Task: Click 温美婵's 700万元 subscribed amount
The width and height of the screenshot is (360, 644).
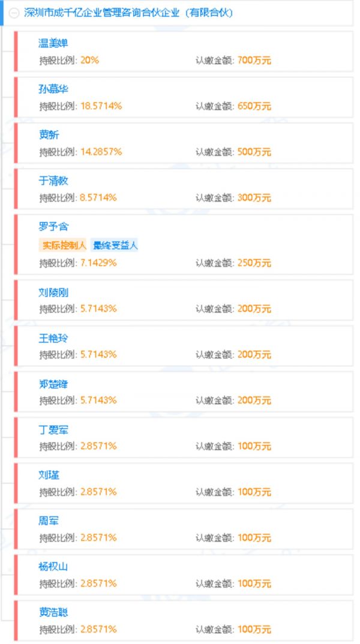Action: [254, 61]
